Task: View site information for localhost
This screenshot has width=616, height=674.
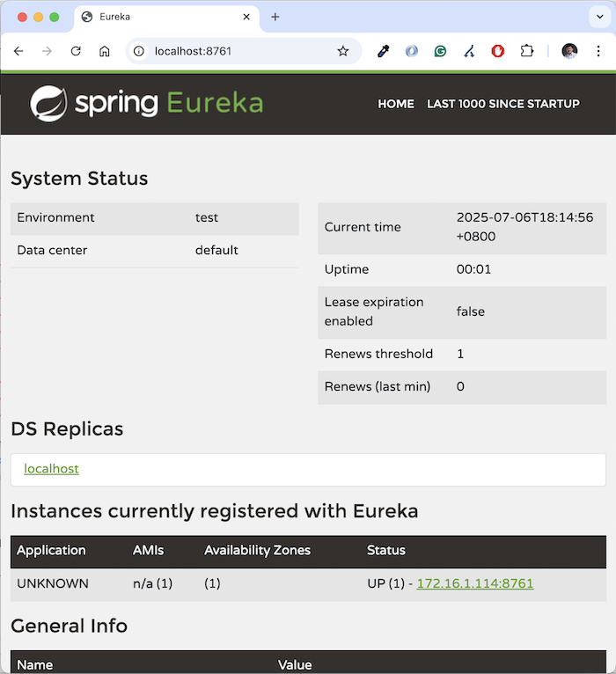Action: (139, 52)
